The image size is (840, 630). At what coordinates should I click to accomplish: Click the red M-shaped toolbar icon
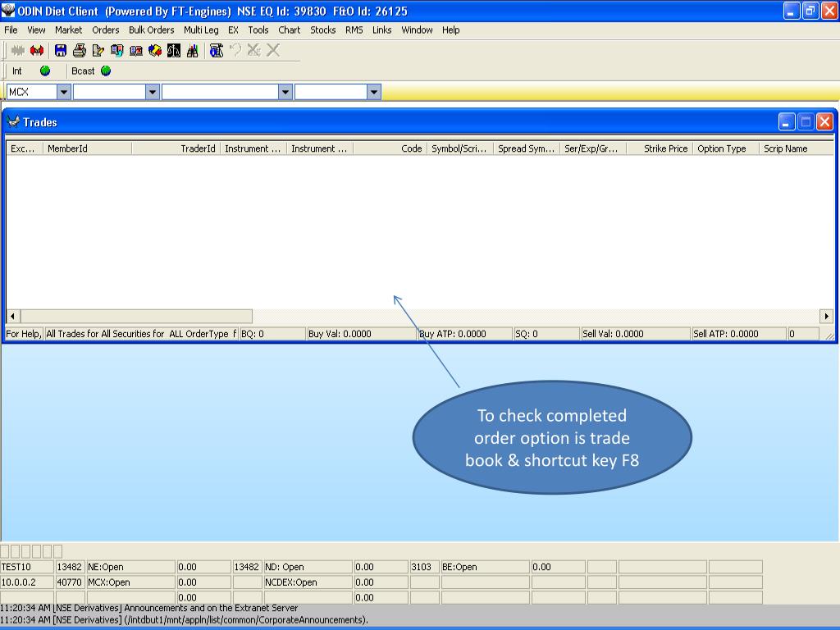coord(37,51)
